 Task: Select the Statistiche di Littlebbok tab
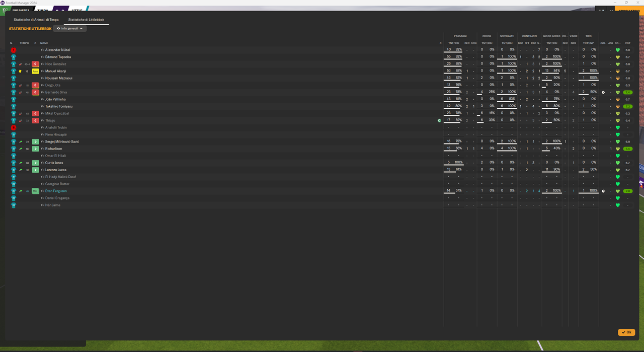(86, 20)
